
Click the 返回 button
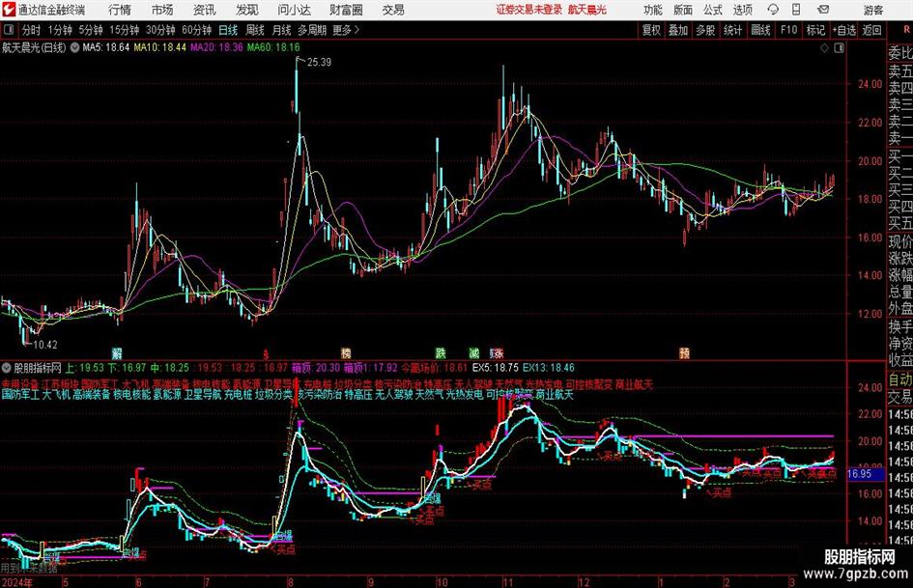pos(871,30)
